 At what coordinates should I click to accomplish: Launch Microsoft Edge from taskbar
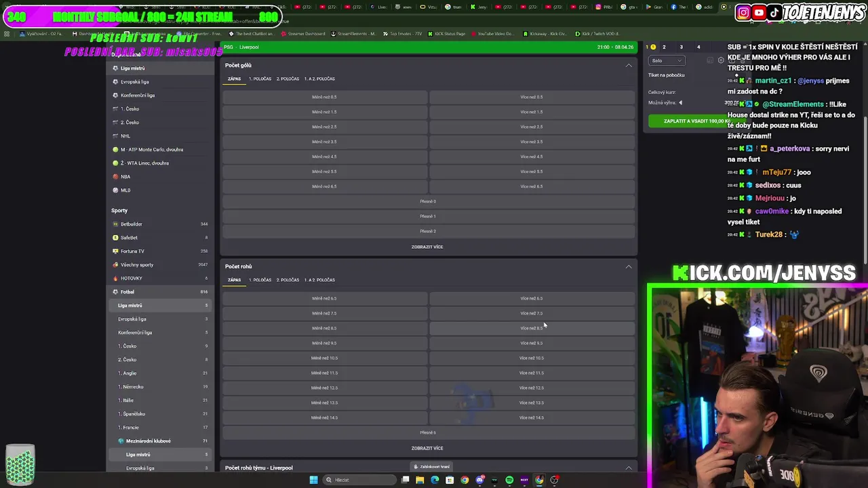point(435,480)
